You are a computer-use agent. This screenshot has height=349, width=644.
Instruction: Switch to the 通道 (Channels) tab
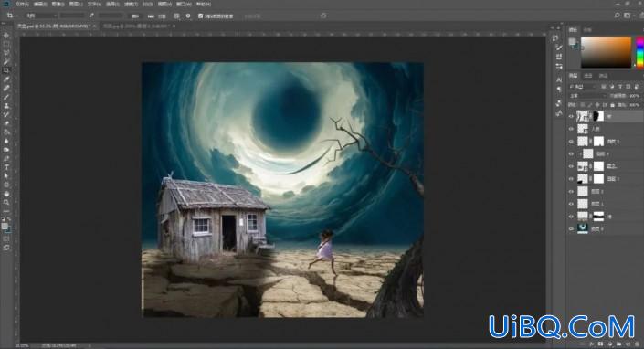click(588, 76)
